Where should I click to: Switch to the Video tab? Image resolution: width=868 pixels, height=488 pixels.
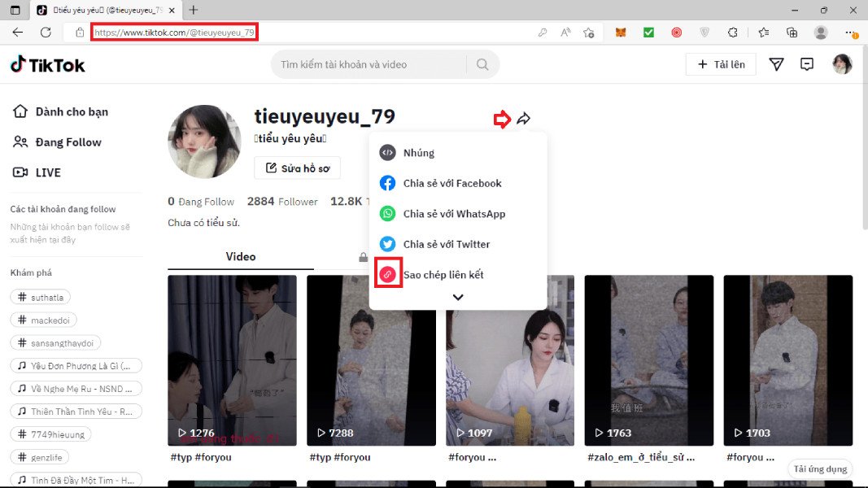coord(240,256)
